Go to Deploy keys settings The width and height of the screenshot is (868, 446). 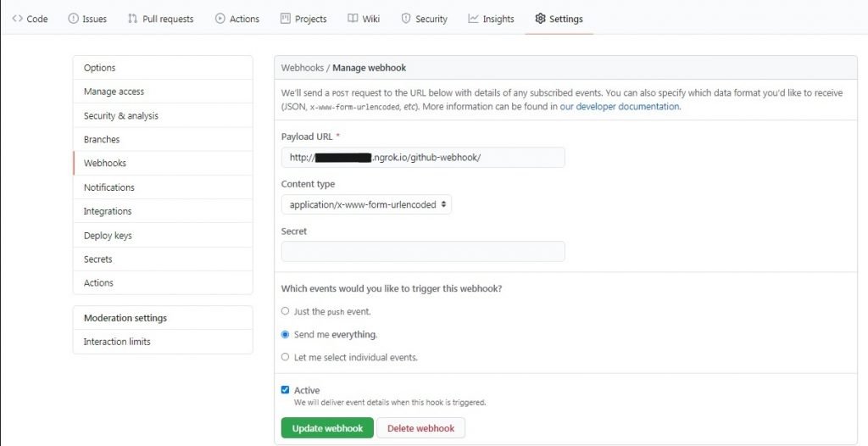pos(108,235)
